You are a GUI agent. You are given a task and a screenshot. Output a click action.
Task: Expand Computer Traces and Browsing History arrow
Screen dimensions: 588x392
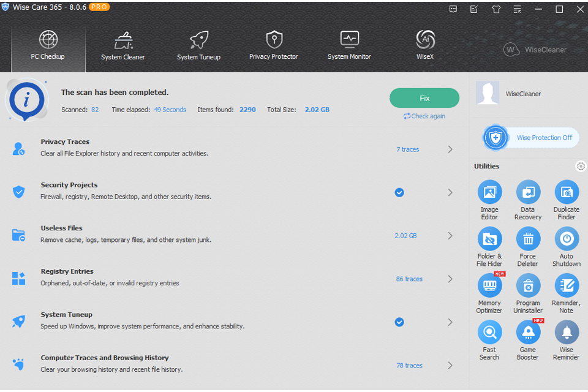pos(450,366)
